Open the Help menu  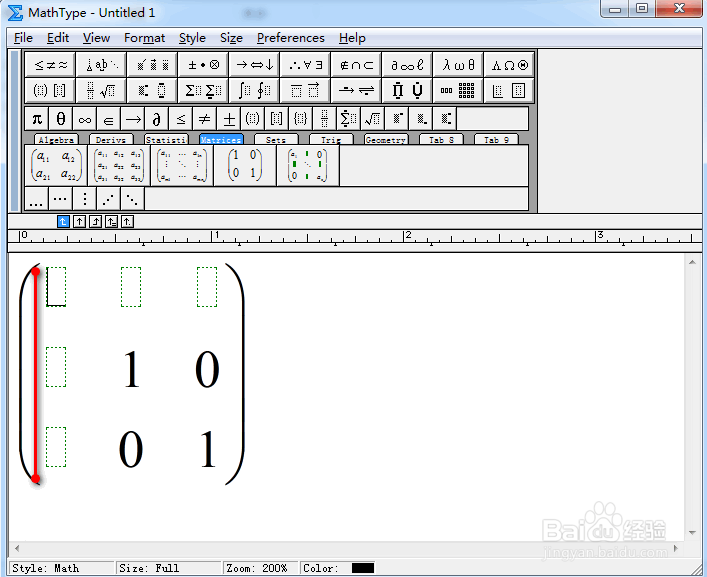point(352,38)
